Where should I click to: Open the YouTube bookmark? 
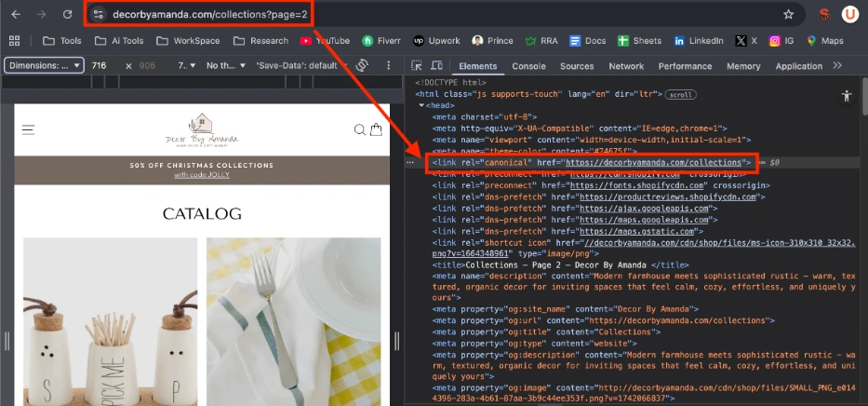pos(325,41)
